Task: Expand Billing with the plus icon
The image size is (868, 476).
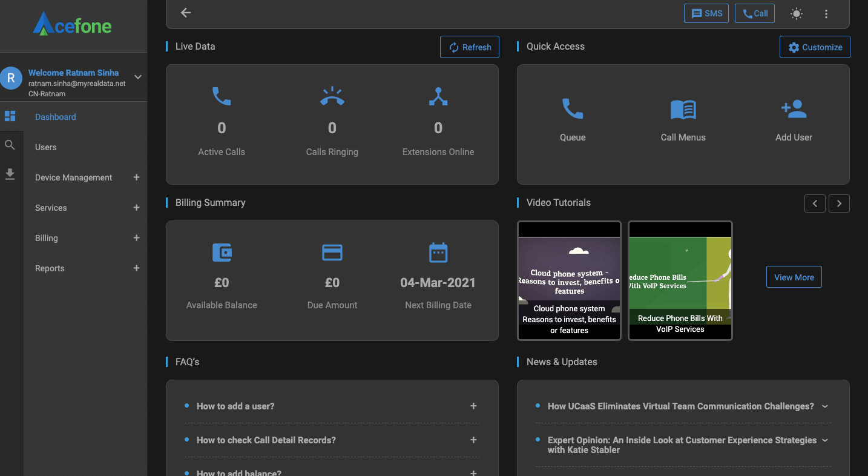Action: (x=136, y=238)
